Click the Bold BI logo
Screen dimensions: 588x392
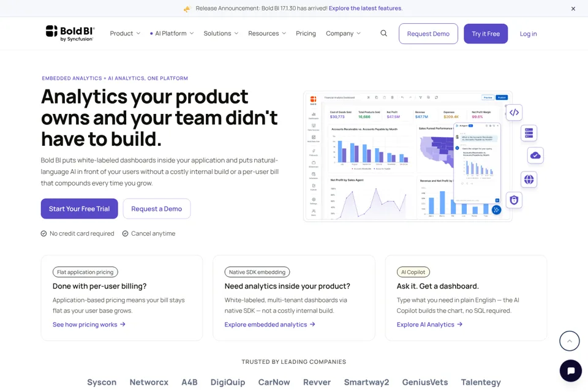point(70,33)
